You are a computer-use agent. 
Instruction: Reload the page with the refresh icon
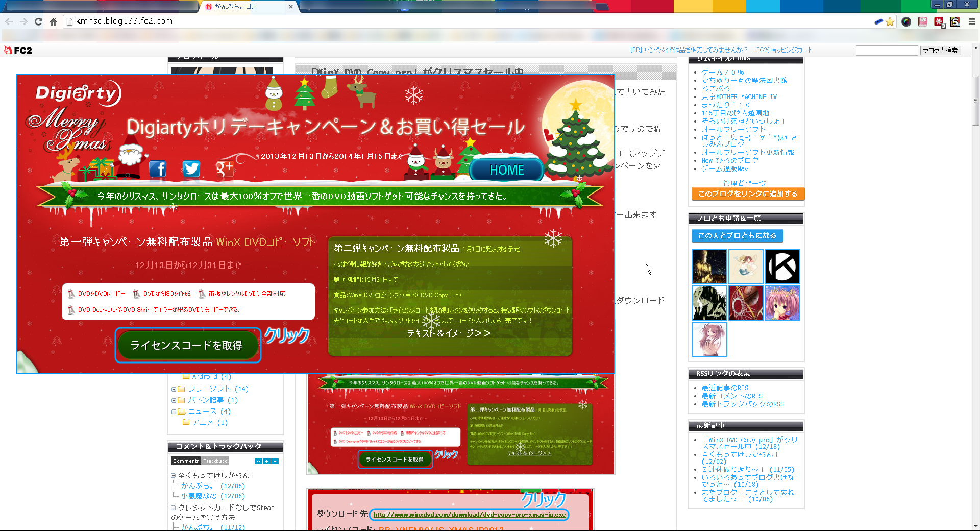click(38, 21)
